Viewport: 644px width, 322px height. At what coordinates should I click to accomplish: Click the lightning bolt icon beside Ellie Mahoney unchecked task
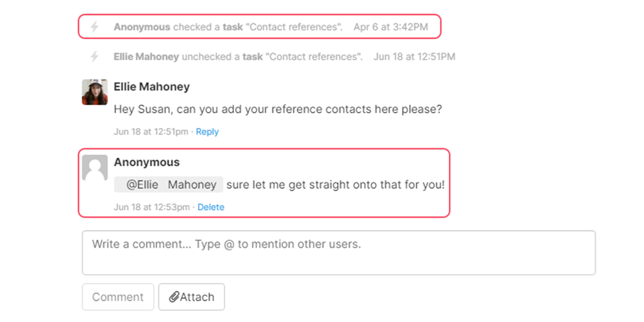(x=94, y=57)
